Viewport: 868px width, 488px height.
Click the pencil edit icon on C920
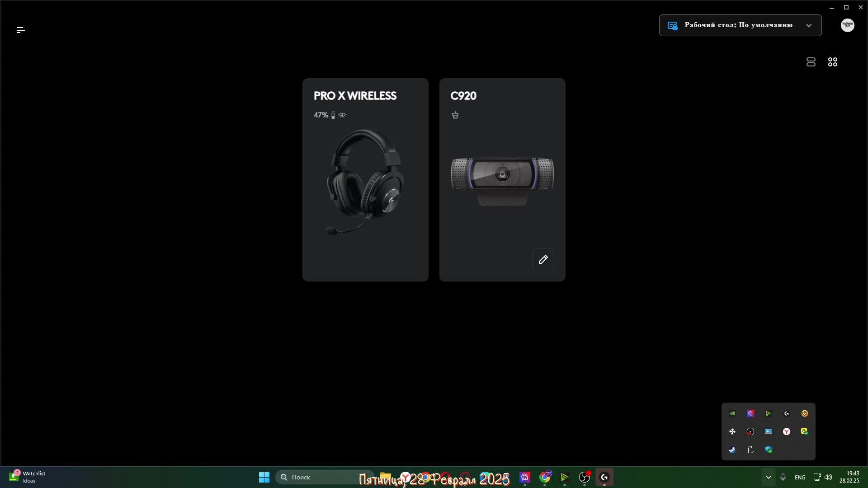(543, 259)
